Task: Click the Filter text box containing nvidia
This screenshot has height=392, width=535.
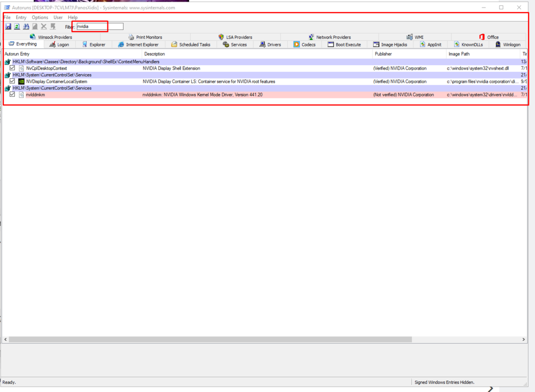Action: tap(100, 27)
